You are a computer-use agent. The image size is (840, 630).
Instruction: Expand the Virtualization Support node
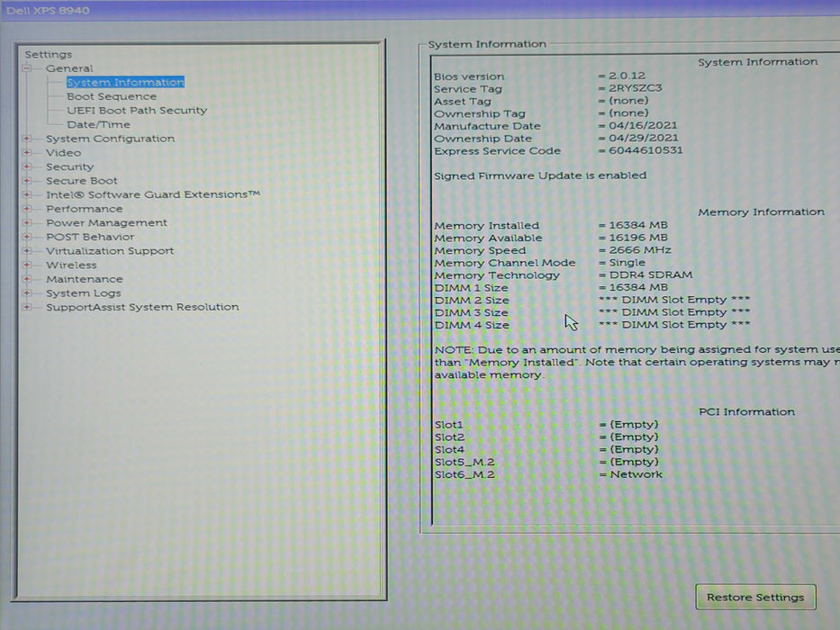(27, 251)
